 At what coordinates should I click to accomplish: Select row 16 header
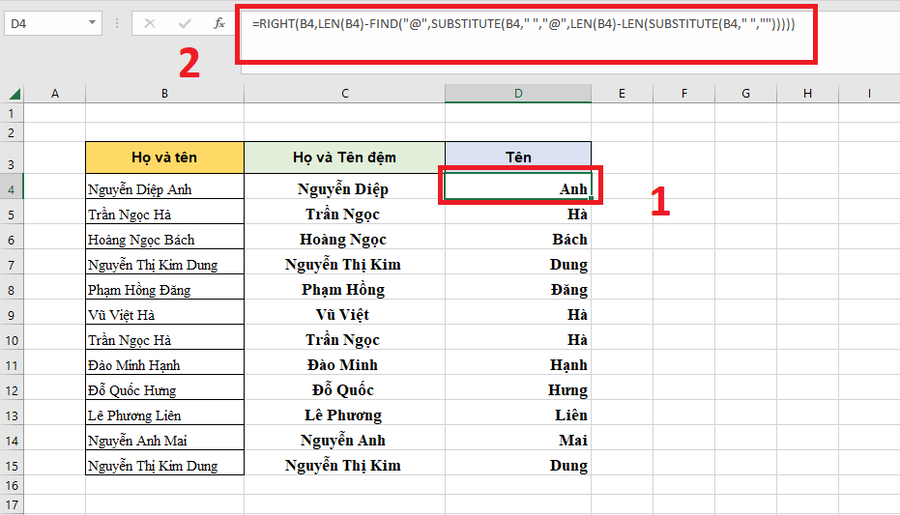click(x=11, y=485)
